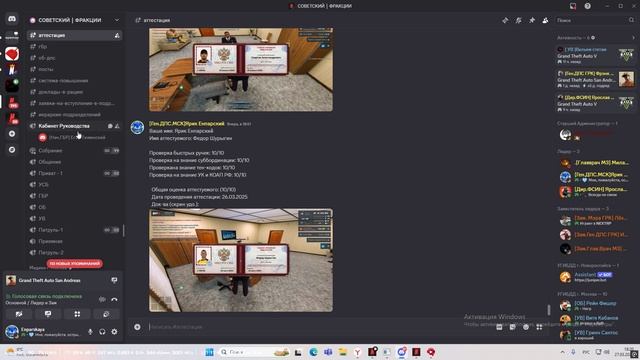Click the search field in header

click(x=595, y=20)
